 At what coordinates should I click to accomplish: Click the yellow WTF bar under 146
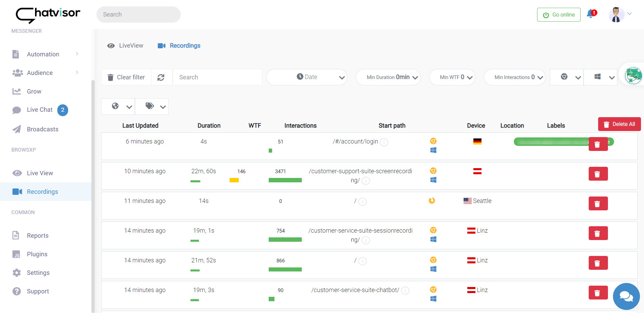coord(234,180)
